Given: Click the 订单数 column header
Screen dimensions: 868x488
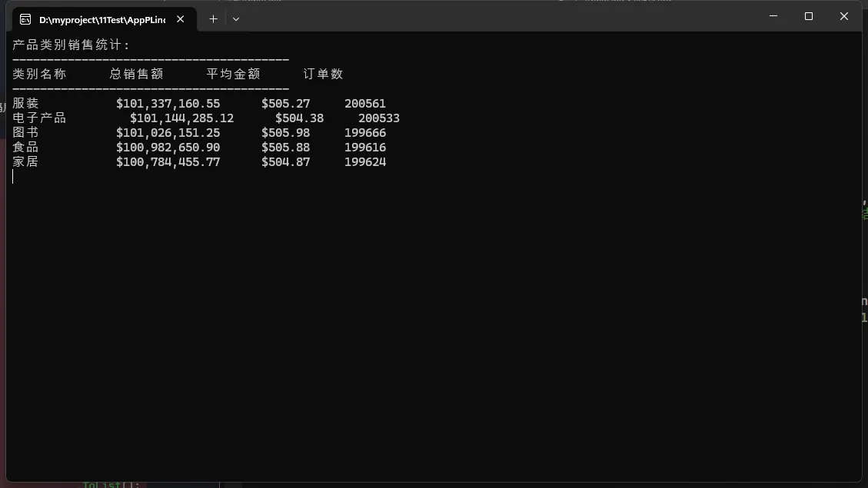Looking at the screenshot, I should (x=323, y=75).
